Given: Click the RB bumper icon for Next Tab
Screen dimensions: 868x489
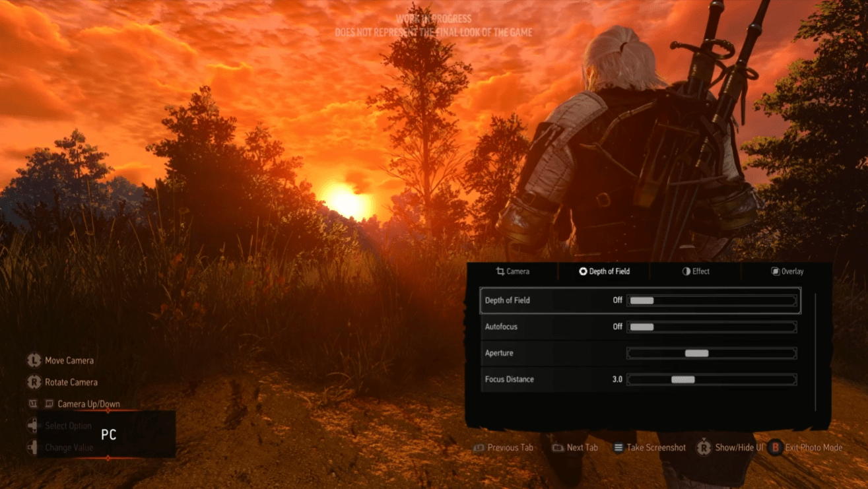Looking at the screenshot, I should point(558,447).
